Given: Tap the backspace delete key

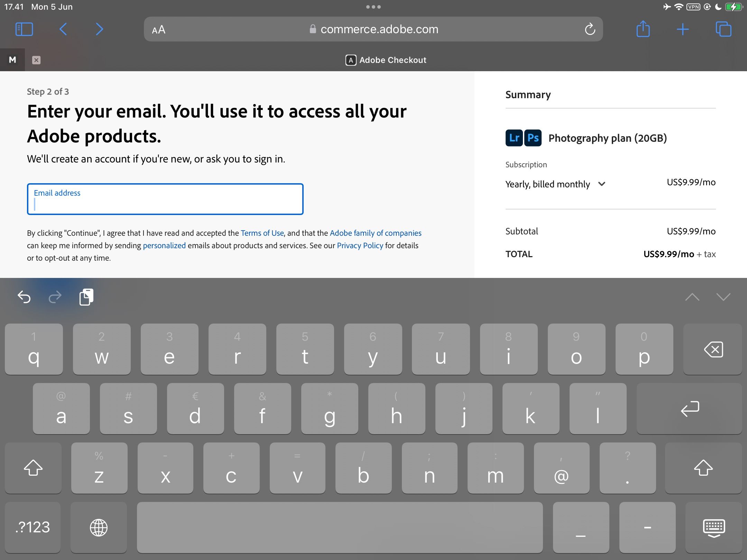Looking at the screenshot, I should point(713,349).
